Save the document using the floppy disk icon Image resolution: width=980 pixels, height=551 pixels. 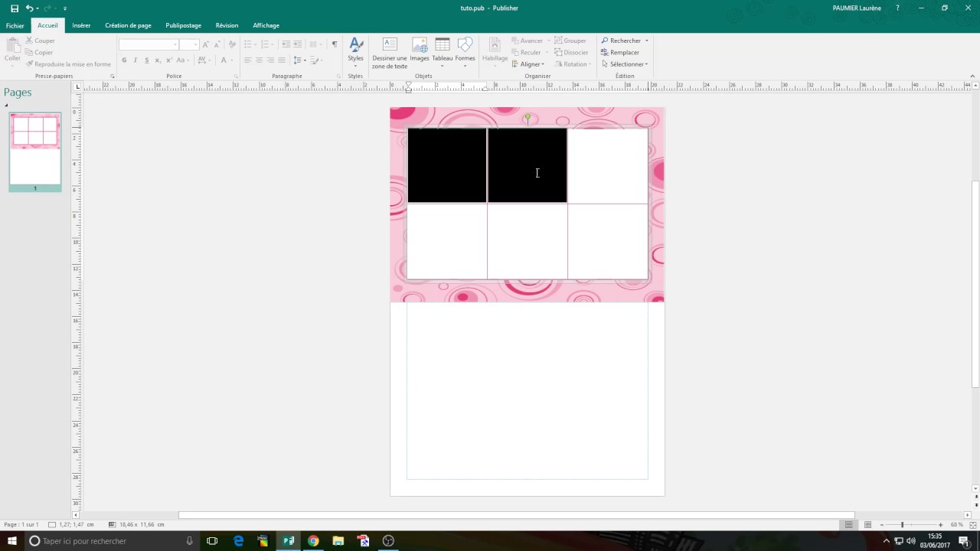pyautogui.click(x=15, y=8)
